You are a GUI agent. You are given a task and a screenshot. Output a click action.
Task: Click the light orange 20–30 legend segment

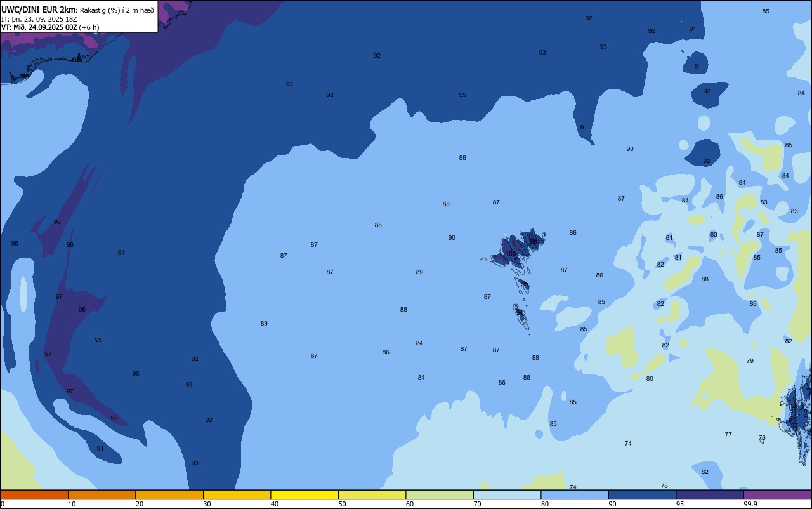[169, 494]
